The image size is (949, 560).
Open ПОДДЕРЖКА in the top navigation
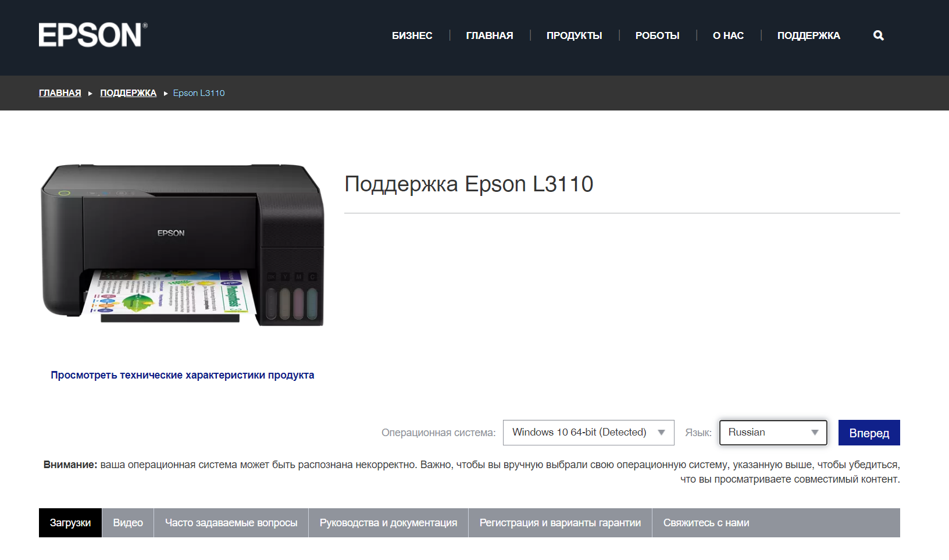pos(809,35)
